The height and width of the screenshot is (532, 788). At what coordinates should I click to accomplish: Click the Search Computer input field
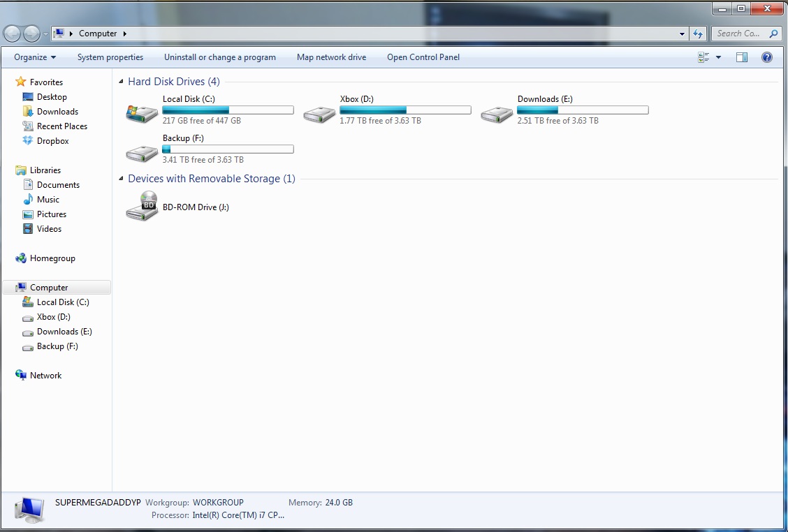click(x=746, y=34)
